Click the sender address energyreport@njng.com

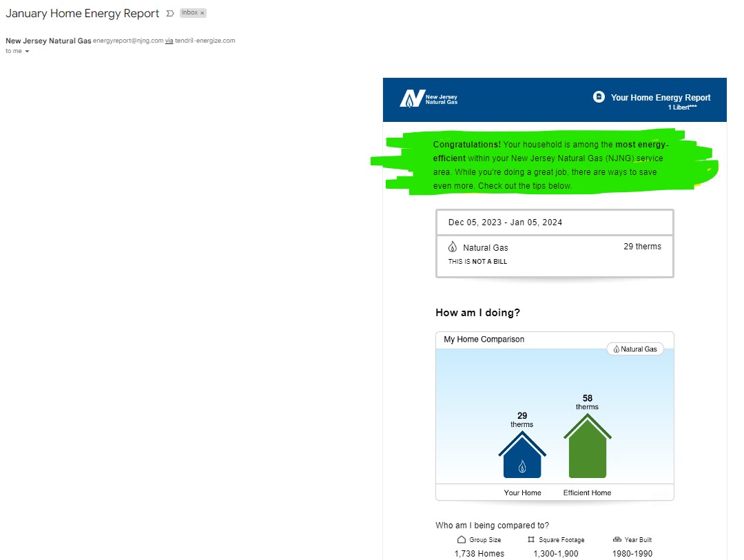pyautogui.click(x=128, y=41)
